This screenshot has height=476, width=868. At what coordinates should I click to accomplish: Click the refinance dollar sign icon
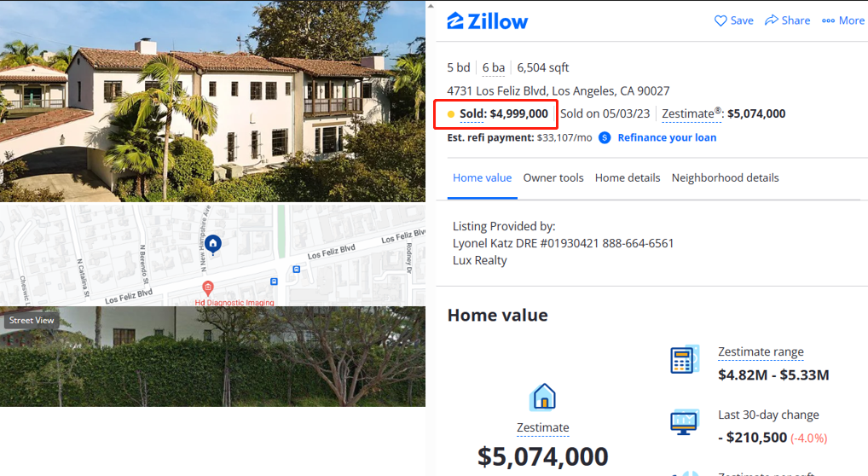pyautogui.click(x=605, y=137)
